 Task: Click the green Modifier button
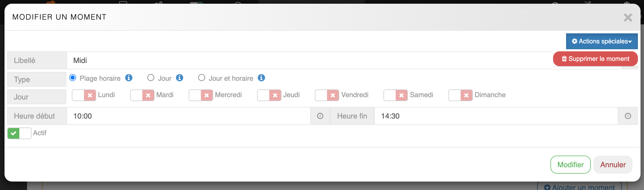pos(570,165)
